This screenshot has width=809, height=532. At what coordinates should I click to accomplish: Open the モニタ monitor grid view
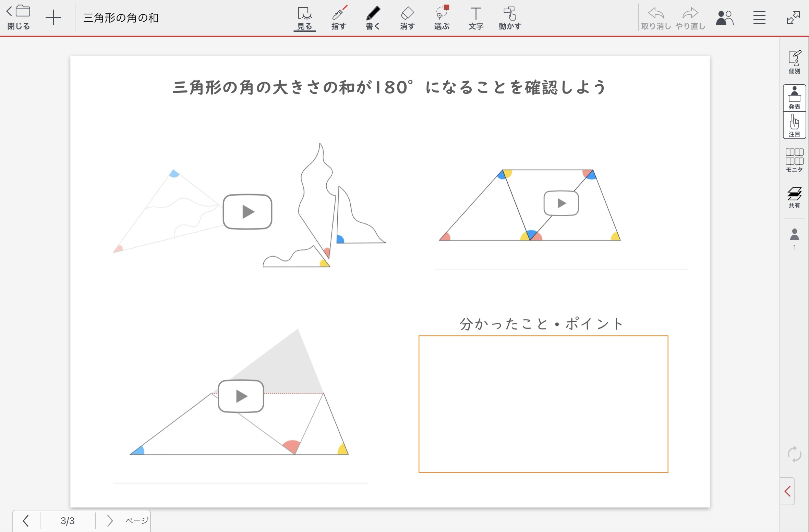point(794,160)
